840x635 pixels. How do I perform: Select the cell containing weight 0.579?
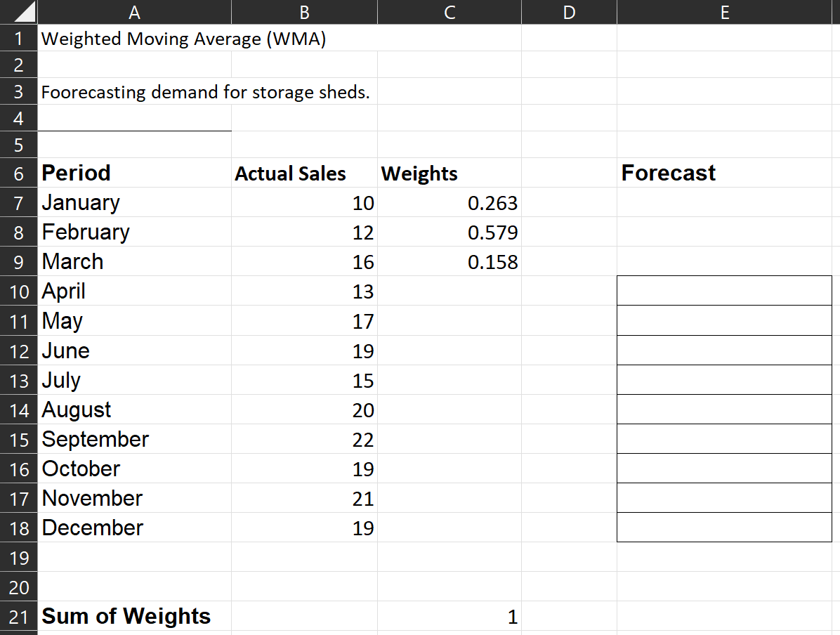click(x=449, y=232)
